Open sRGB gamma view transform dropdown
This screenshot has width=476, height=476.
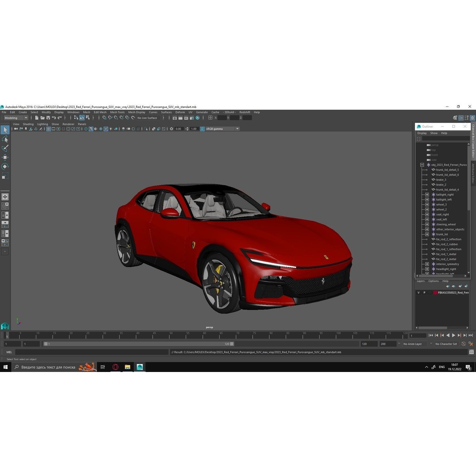tap(223, 129)
